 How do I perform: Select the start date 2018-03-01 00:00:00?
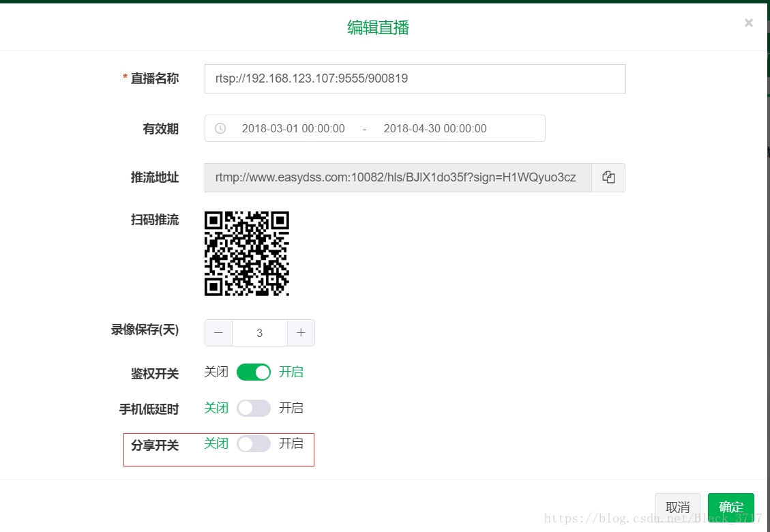pos(293,128)
